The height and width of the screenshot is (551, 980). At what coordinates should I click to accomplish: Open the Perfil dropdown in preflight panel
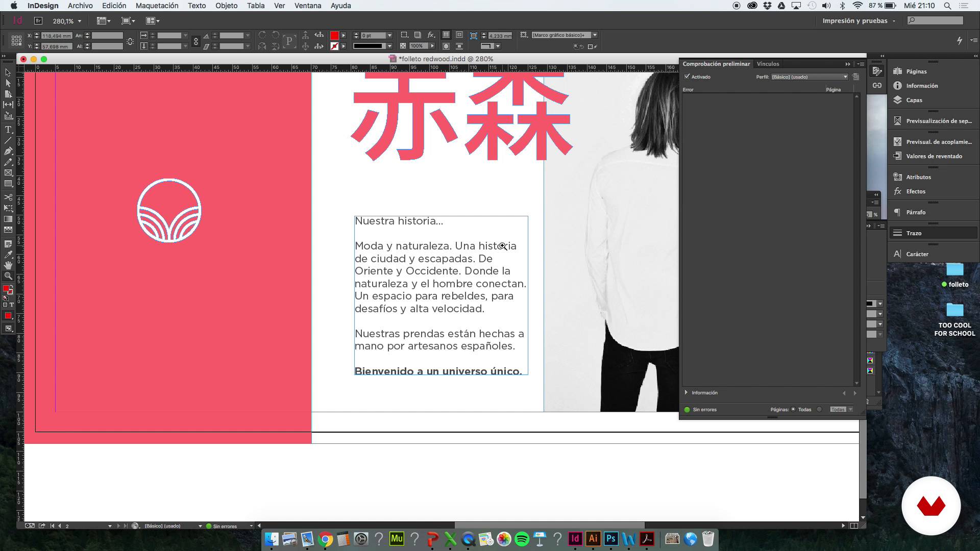pyautogui.click(x=809, y=77)
